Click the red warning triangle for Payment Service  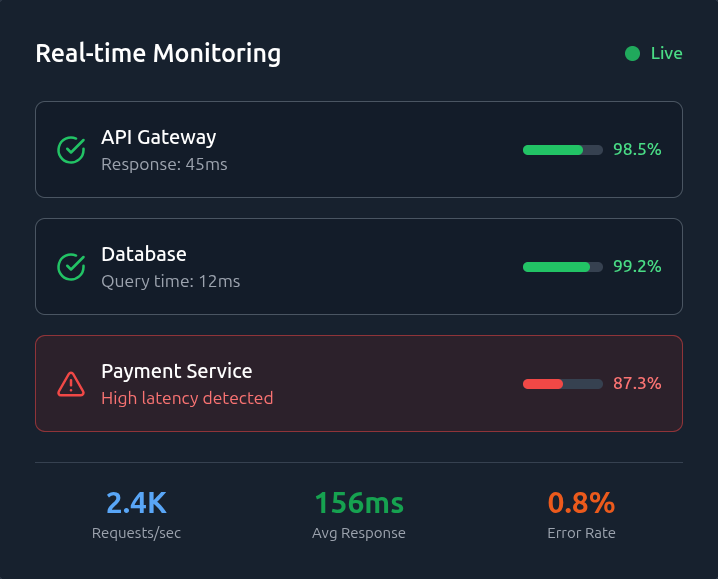pos(71,384)
